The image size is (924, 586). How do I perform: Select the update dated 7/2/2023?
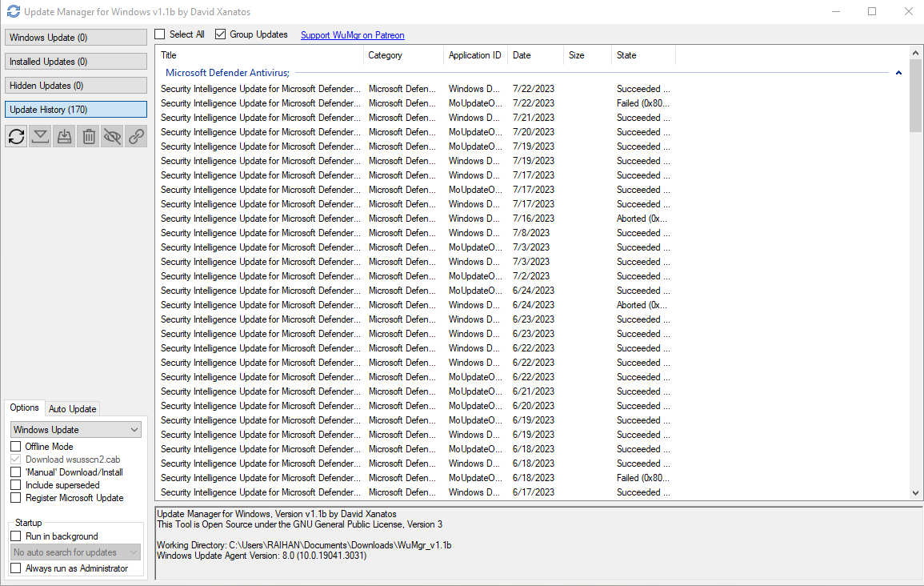(x=415, y=276)
